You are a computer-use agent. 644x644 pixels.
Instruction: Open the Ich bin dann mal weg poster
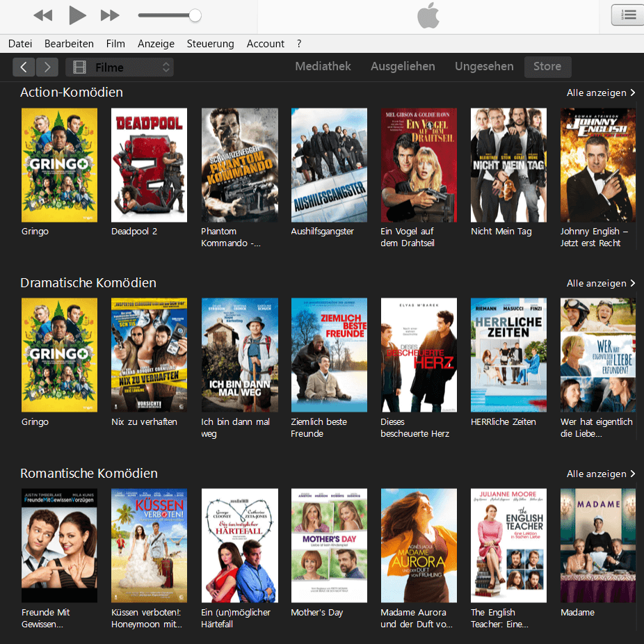click(x=239, y=355)
